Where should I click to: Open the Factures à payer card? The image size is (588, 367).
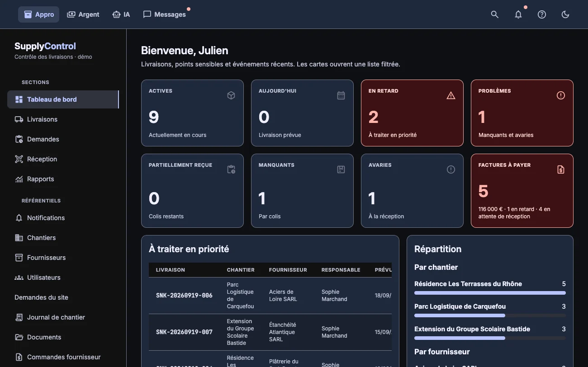(x=522, y=191)
